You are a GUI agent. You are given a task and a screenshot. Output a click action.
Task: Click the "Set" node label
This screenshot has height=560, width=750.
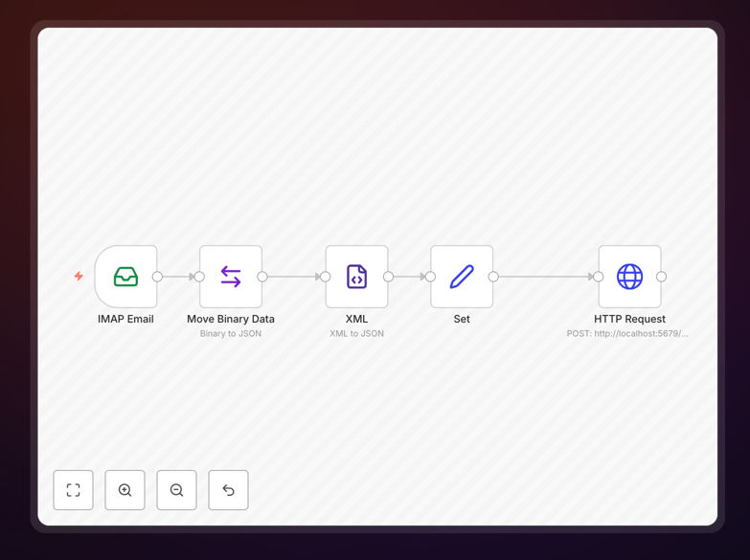462,319
